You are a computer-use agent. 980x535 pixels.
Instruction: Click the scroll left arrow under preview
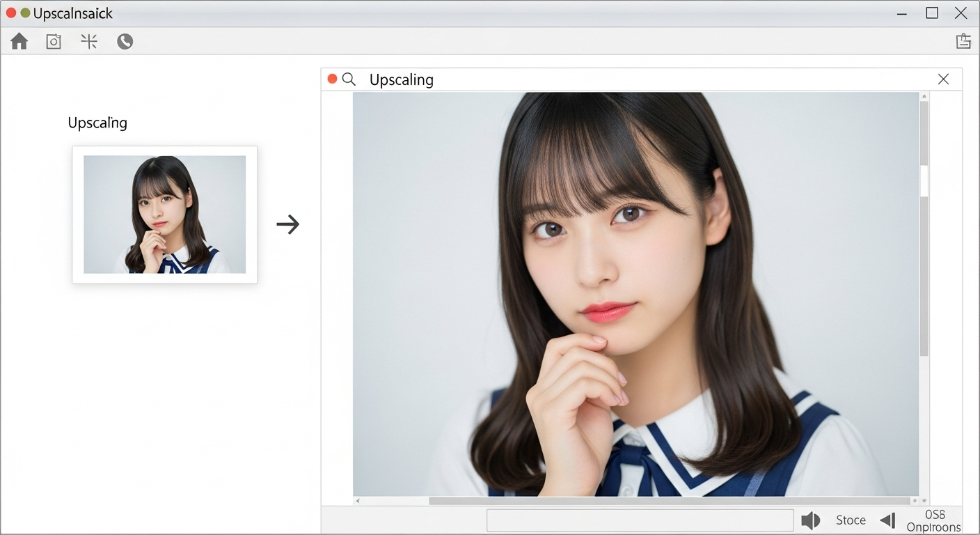click(x=358, y=501)
